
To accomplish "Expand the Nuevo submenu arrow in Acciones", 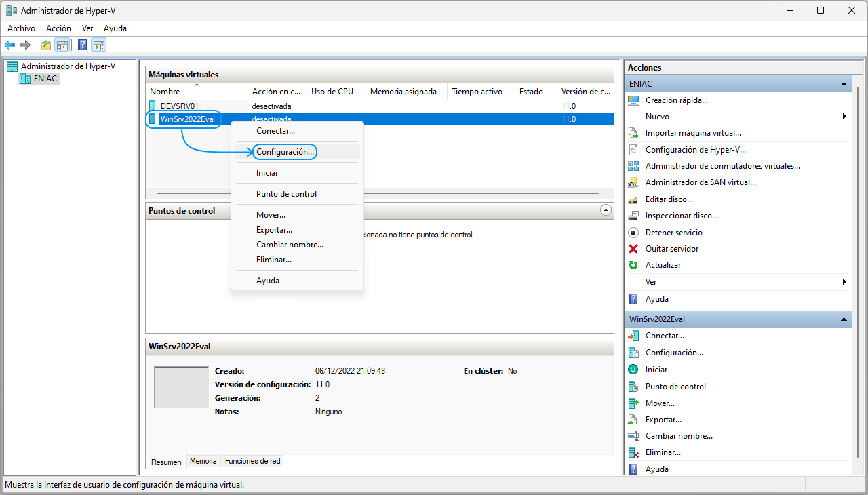I will pyautogui.click(x=844, y=117).
